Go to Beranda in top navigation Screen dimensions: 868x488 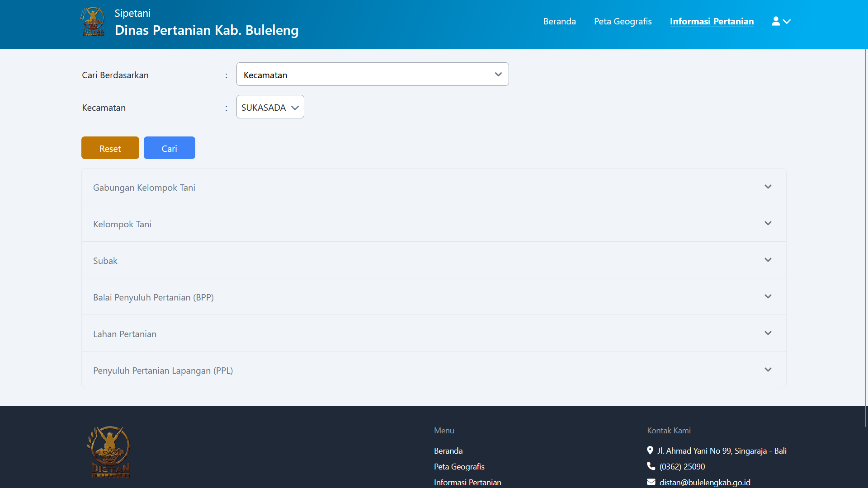click(x=559, y=21)
